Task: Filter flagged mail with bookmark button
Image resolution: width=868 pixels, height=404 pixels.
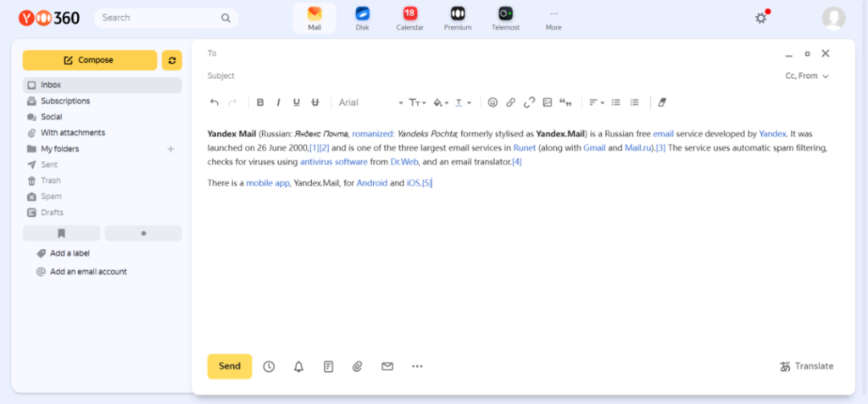Action: point(61,234)
